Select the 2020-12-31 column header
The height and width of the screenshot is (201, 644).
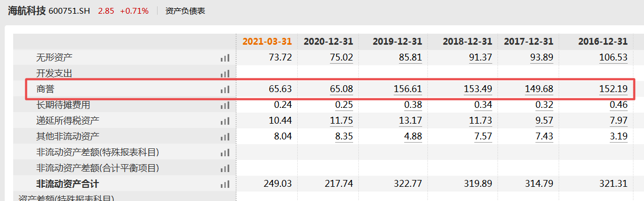(x=328, y=41)
